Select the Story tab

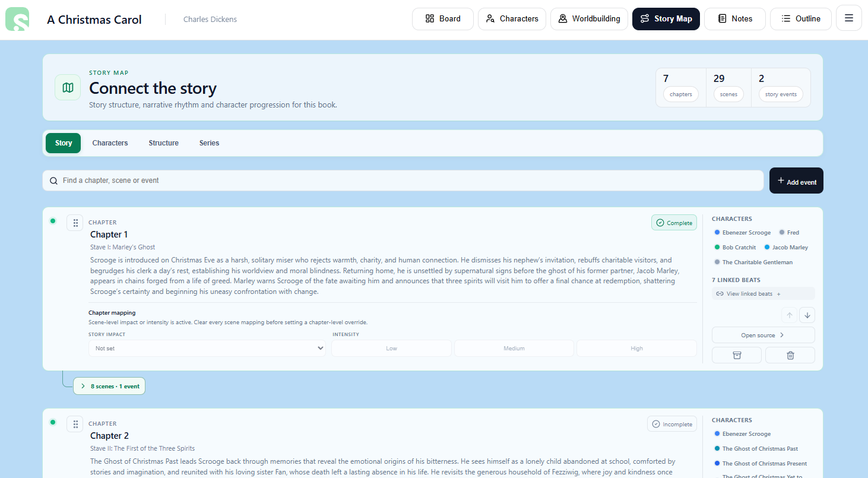[64, 143]
